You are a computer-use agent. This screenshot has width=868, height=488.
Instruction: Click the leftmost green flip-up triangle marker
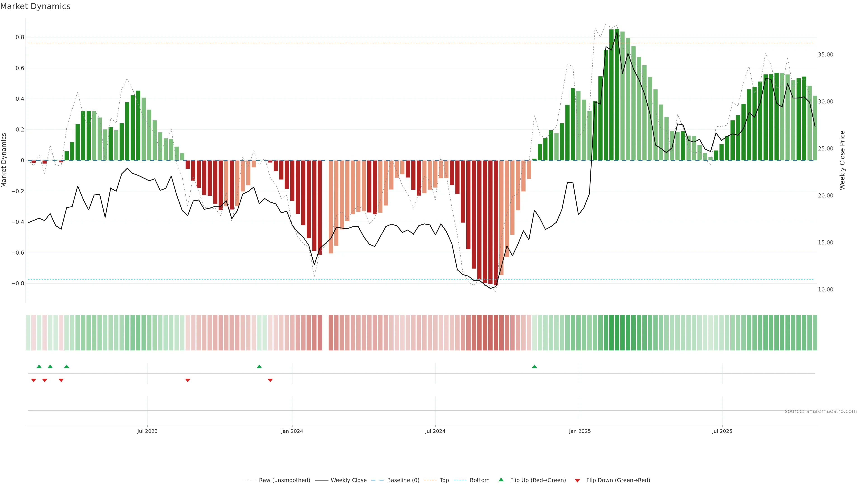(39, 366)
